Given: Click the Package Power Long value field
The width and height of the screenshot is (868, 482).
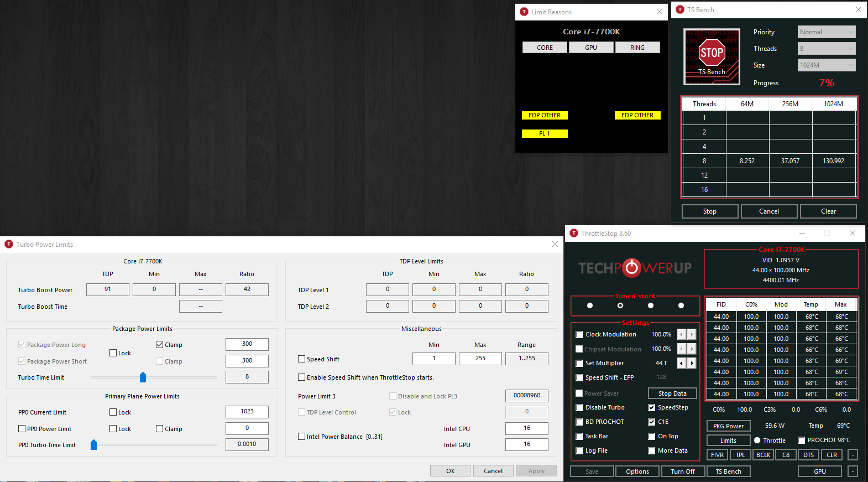Looking at the screenshot, I should (x=247, y=344).
